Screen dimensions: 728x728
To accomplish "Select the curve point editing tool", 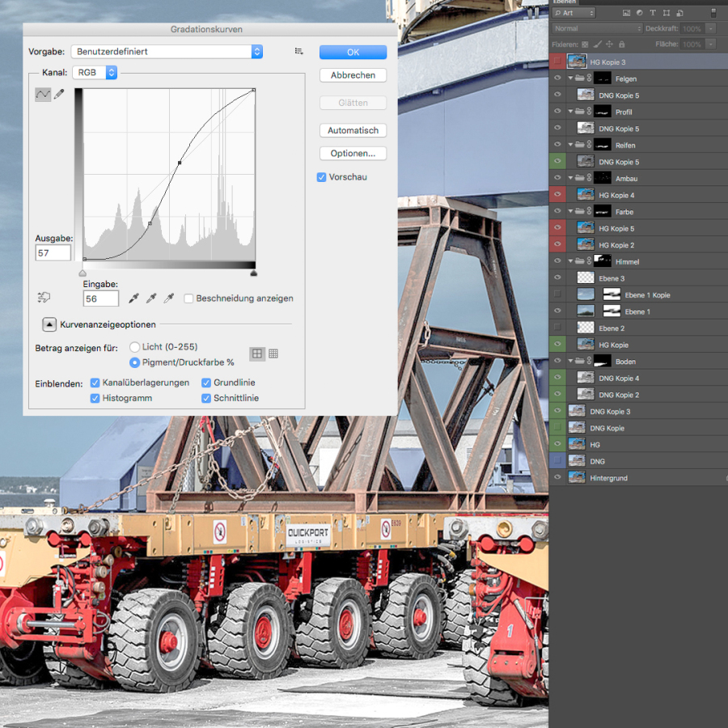I will (x=43, y=95).
